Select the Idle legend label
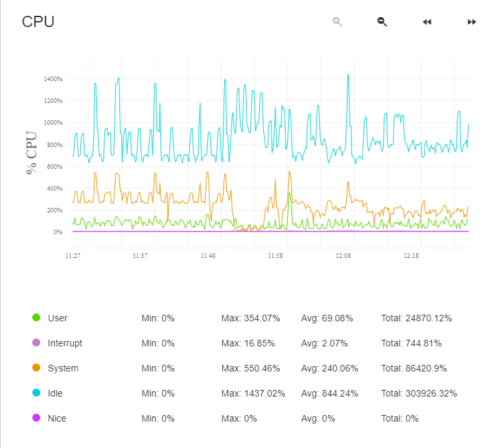Viewport: 484px width, 448px height. pos(55,393)
